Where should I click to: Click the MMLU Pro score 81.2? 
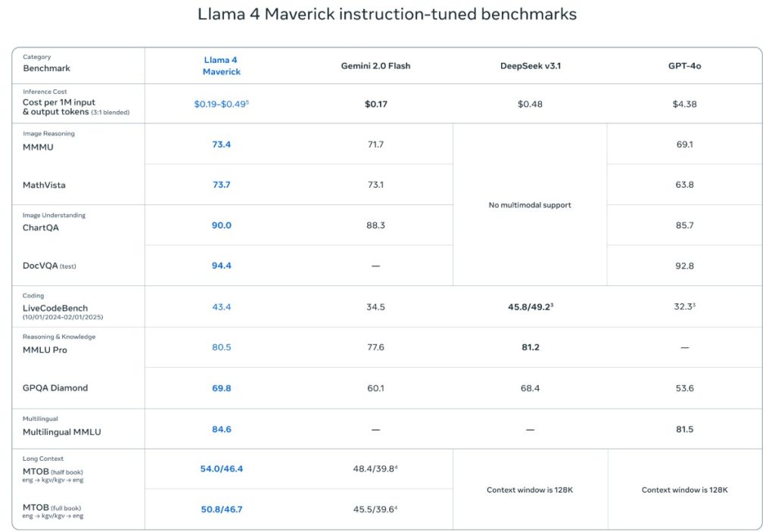click(530, 347)
